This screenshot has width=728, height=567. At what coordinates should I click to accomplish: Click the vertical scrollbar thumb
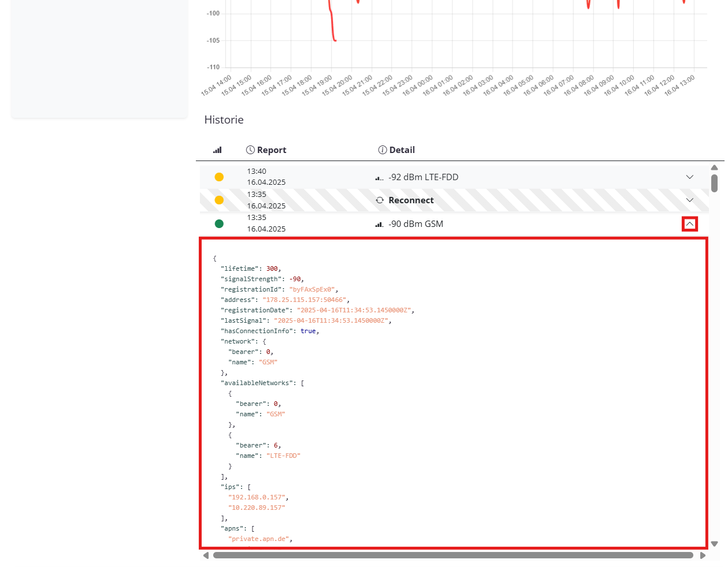[x=714, y=184]
